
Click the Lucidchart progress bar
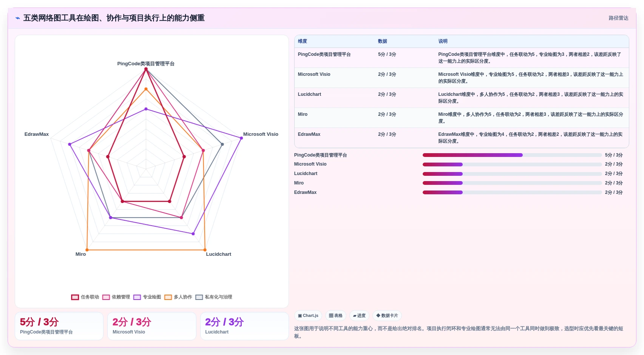click(512, 174)
